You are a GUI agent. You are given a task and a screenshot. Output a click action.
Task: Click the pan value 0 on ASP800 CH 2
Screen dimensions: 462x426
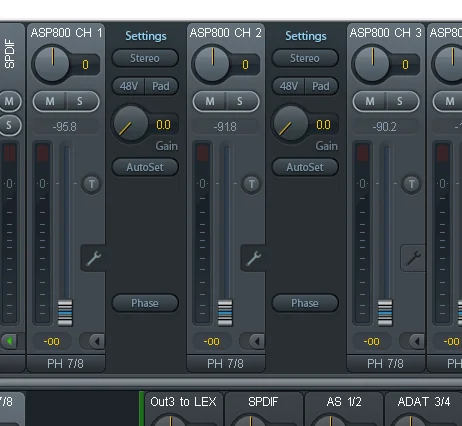(x=245, y=64)
